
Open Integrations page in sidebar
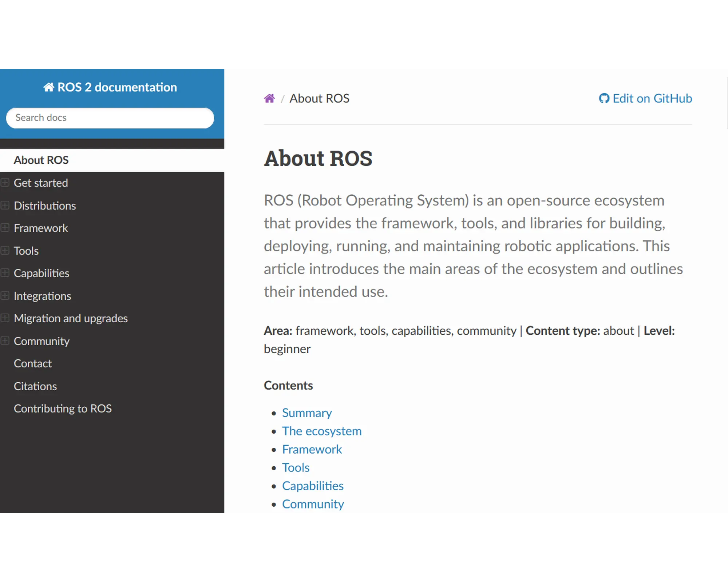(43, 296)
